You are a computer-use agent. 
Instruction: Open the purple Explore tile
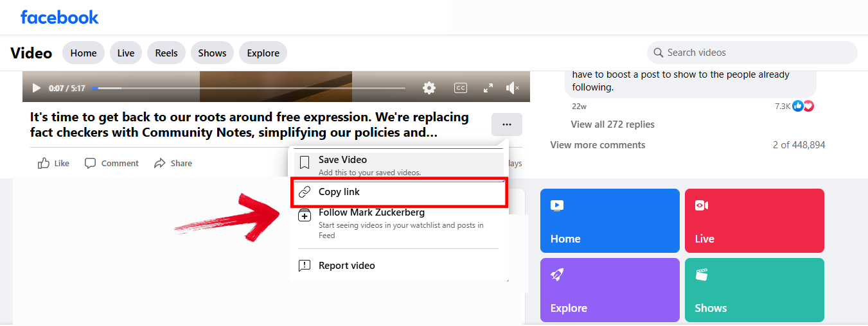610,290
